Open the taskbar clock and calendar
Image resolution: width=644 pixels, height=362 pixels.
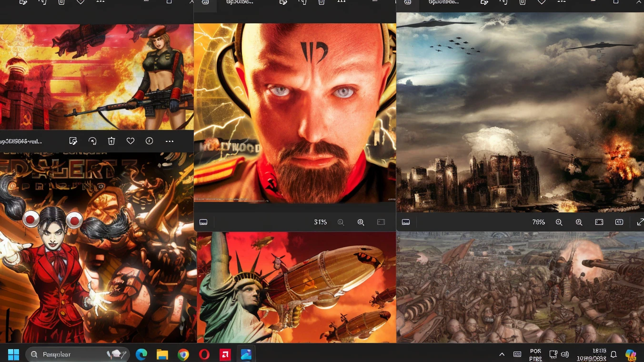591,354
